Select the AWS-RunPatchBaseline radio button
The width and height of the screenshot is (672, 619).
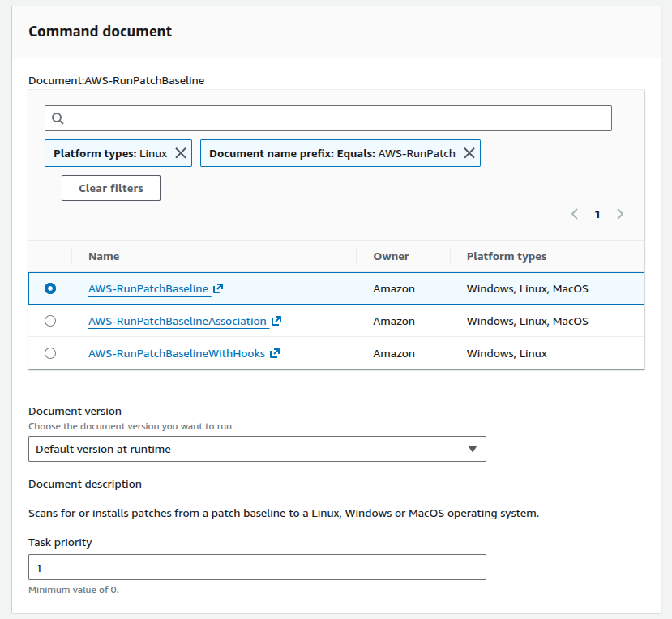click(50, 288)
